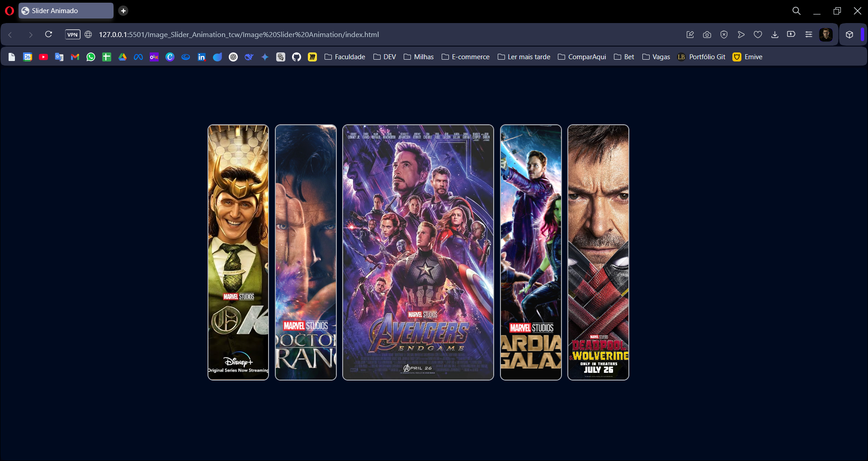868x461 pixels.
Task: Expand the Bet bookmark folder
Action: pyautogui.click(x=624, y=57)
